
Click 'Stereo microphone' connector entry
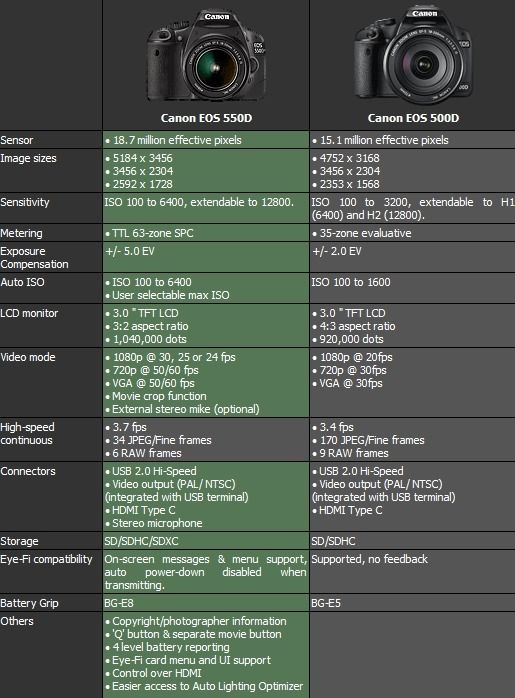coord(157,524)
